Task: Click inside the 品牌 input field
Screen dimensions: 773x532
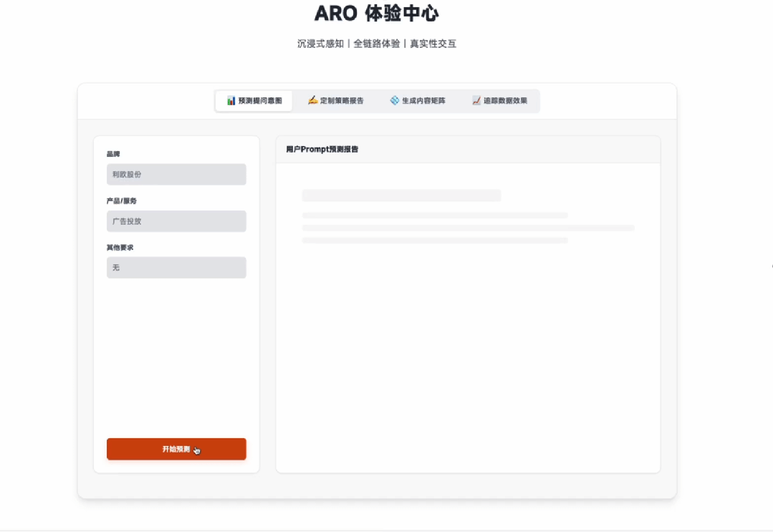Action: coord(176,174)
